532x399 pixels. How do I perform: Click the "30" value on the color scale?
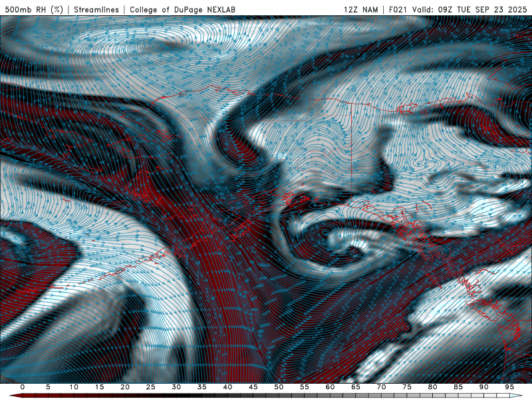tap(176, 387)
